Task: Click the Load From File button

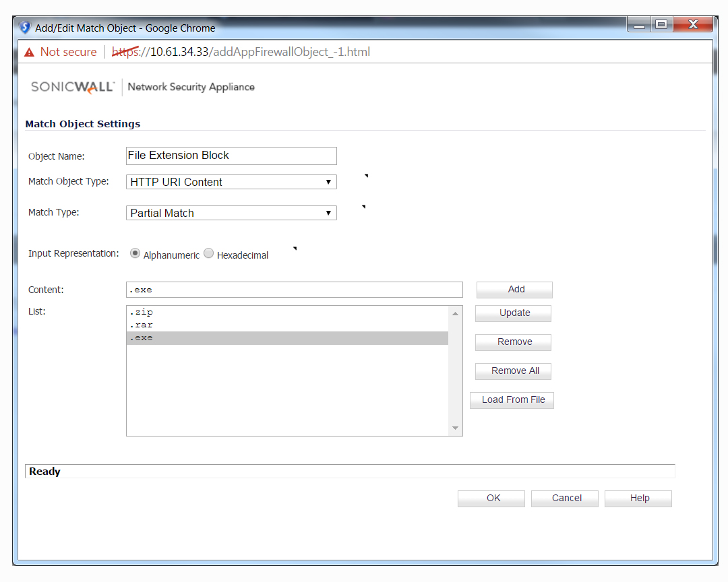Action: click(512, 400)
